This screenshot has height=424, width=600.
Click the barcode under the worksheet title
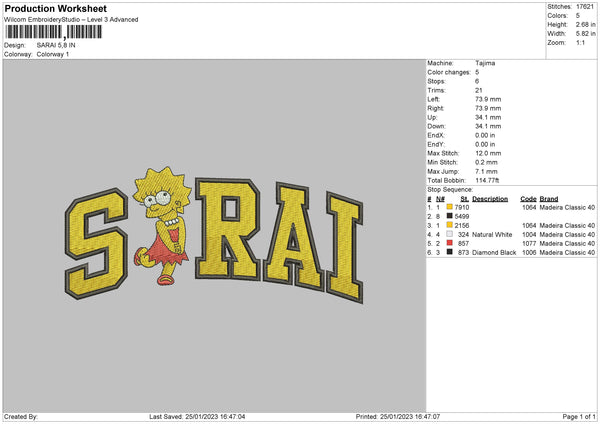(54, 32)
